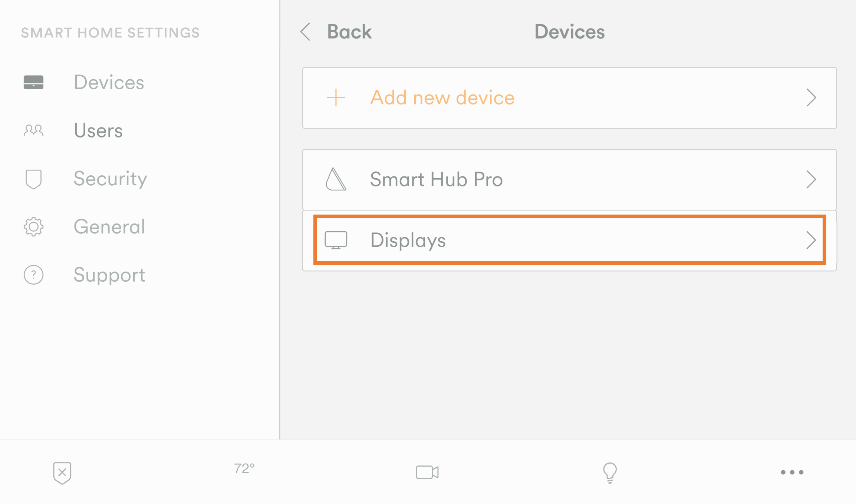Select the security shield icon in bottom bar

click(62, 472)
